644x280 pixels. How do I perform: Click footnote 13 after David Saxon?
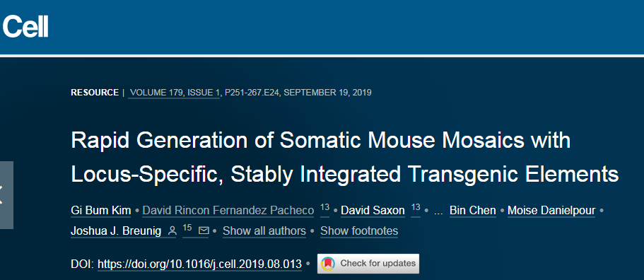[x=415, y=208]
